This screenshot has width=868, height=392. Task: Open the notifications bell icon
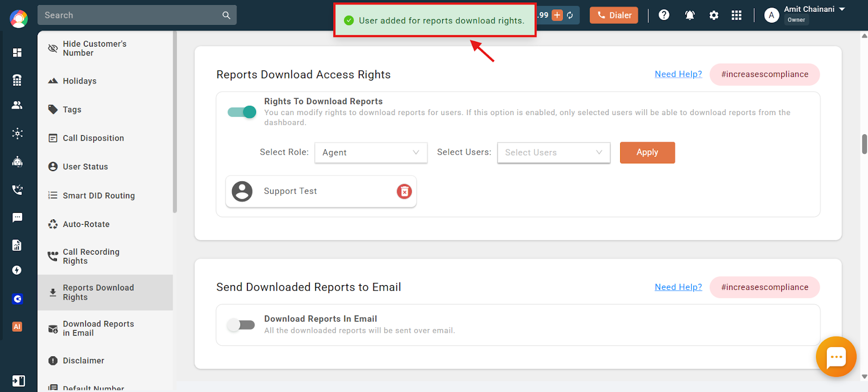tap(690, 15)
